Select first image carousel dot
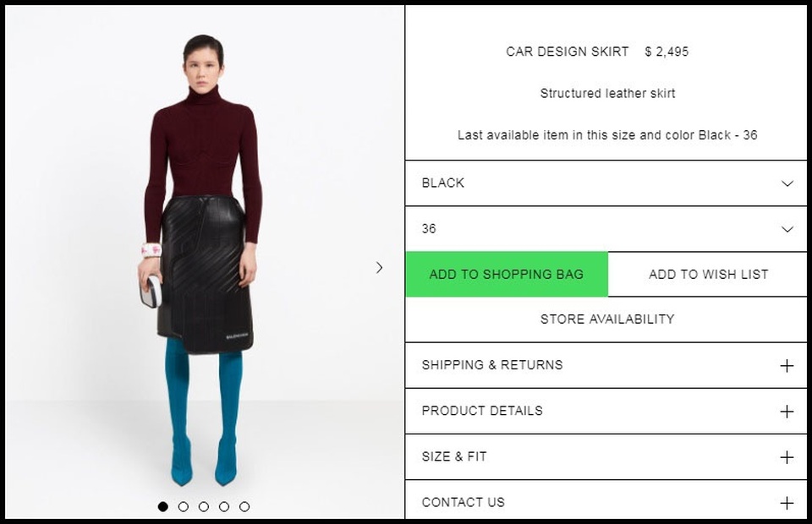812x524 pixels. click(x=163, y=506)
